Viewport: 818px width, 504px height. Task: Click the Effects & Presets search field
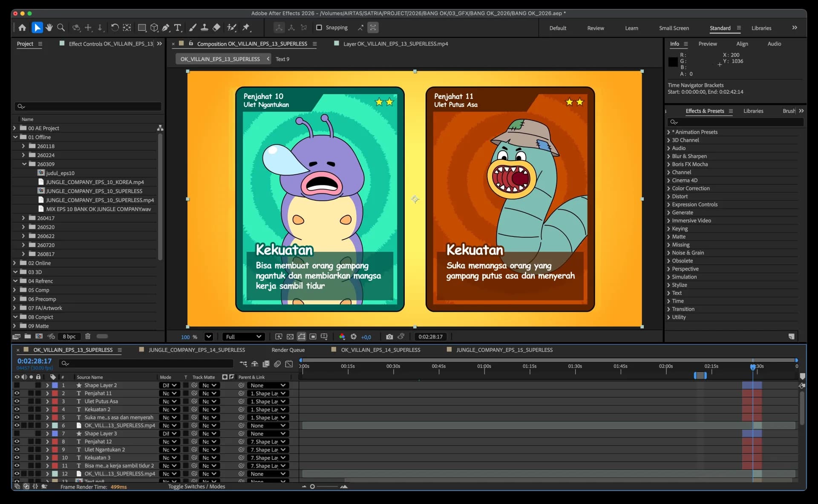click(x=736, y=122)
